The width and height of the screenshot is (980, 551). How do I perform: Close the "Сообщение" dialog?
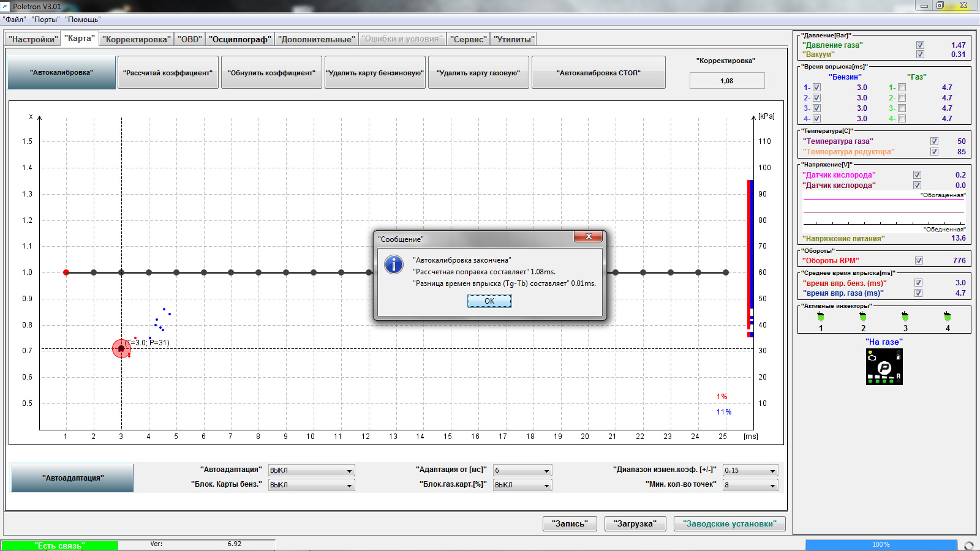589,236
